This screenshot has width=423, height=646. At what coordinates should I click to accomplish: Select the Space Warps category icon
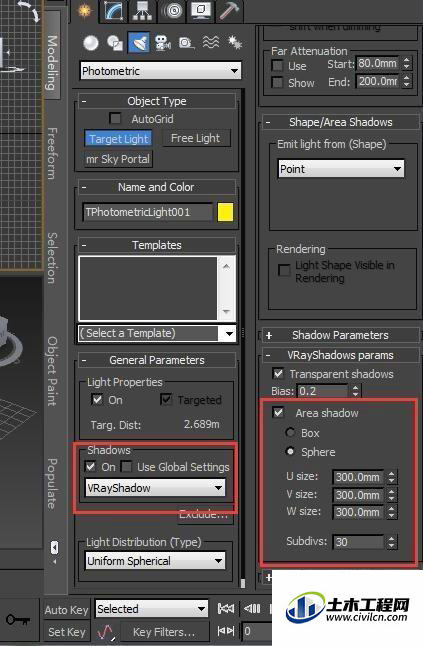[x=210, y=42]
